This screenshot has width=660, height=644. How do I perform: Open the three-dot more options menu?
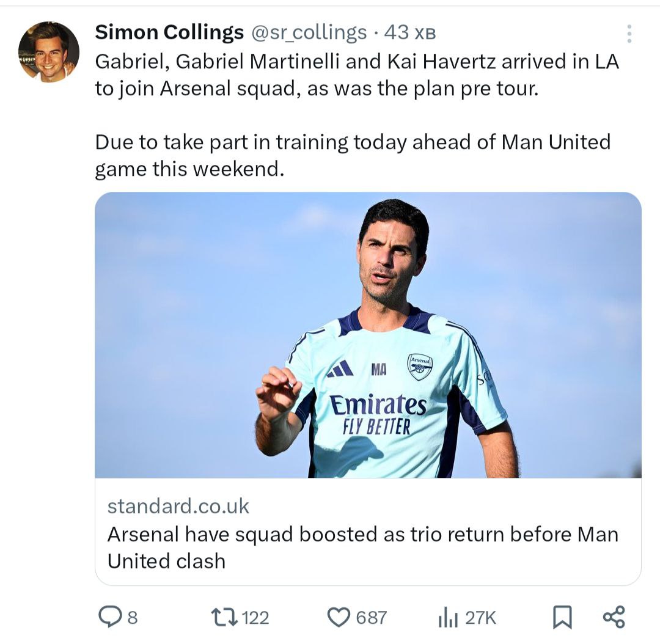point(629,34)
